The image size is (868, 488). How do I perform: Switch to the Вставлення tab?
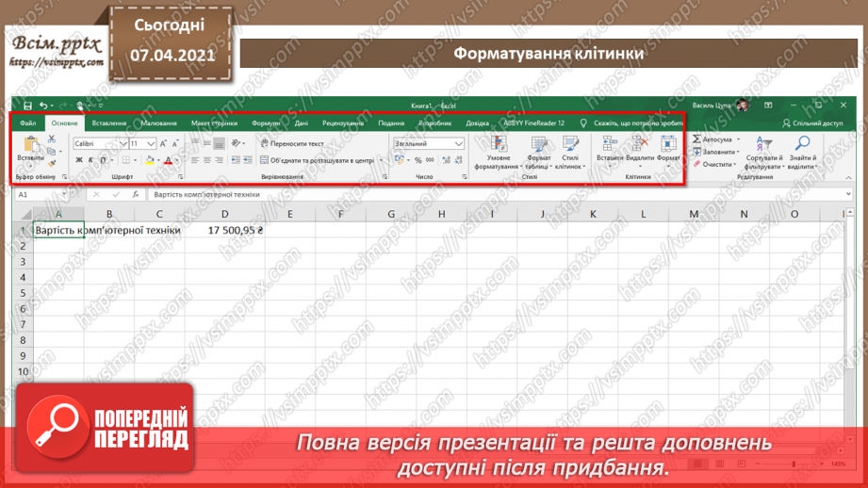point(109,122)
